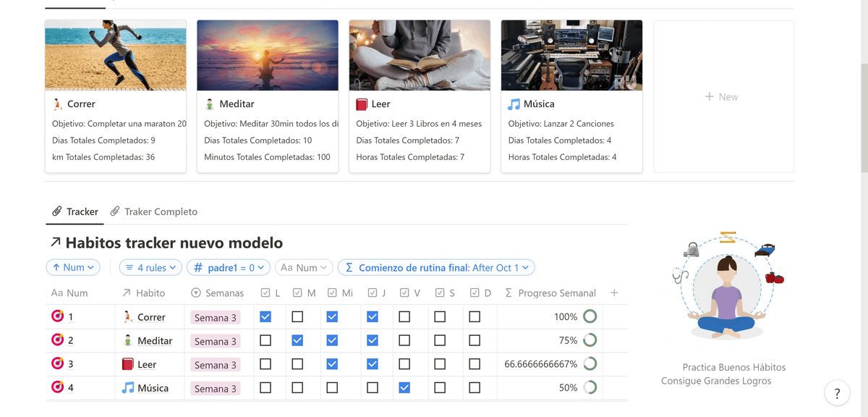Viewport: 868px width, 417px height.
Task: Uncheck Correr's L (Monday) checkbox
Action: coord(265,316)
